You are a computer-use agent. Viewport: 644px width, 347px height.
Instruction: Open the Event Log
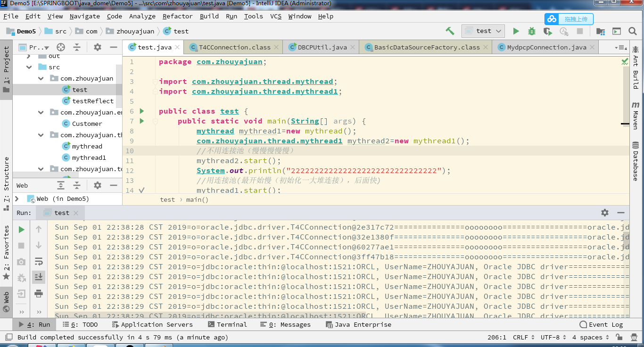point(601,324)
